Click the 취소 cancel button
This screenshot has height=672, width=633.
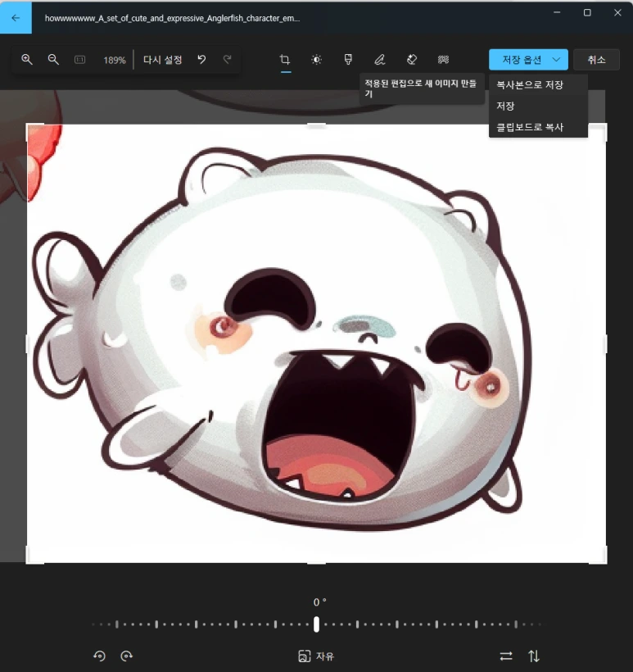point(596,60)
